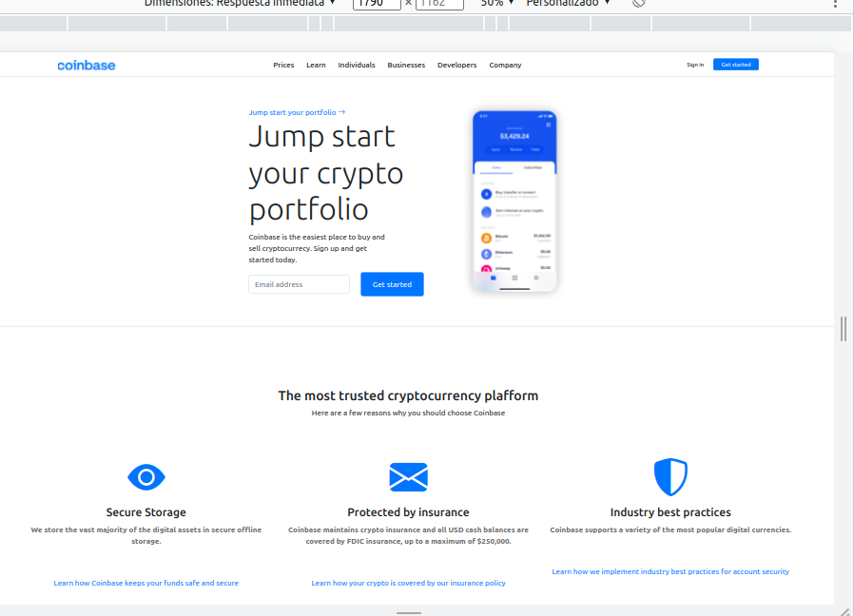Click the Ethereum icon in phone mockup
This screenshot has width=854, height=616.
(486, 254)
